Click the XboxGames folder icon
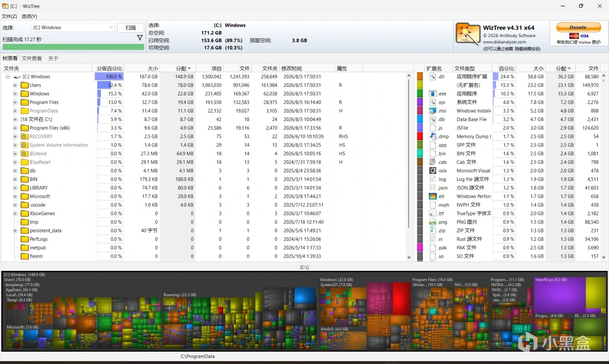The image size is (609, 364). click(25, 213)
